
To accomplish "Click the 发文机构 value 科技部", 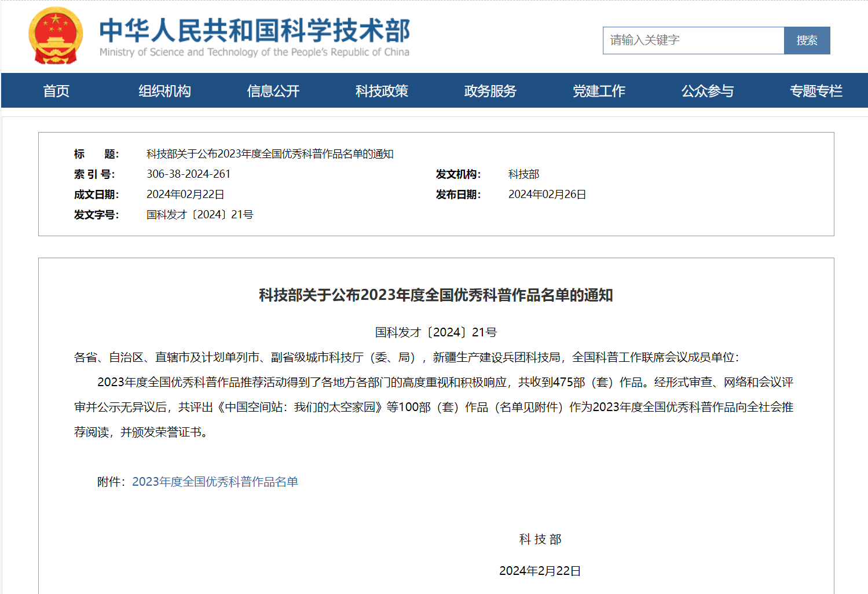I will click(523, 174).
